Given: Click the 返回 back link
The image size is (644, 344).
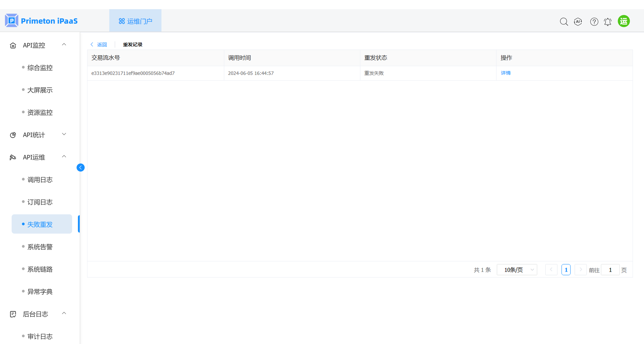Looking at the screenshot, I should coord(99,45).
